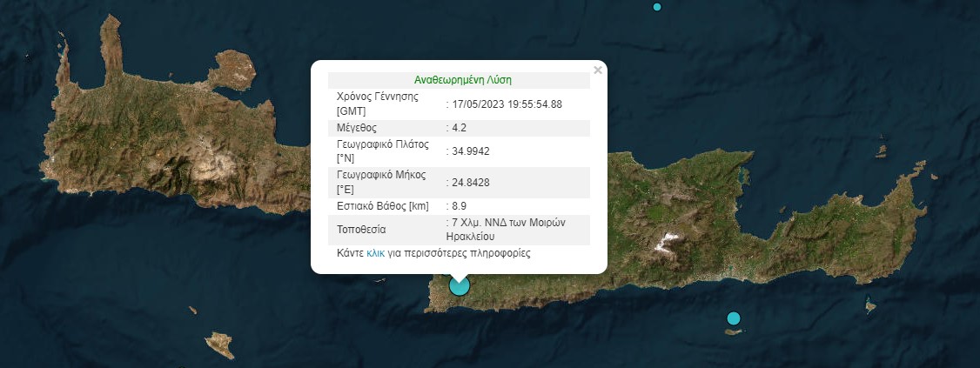Click the latitude value 34.9942
This screenshot has height=368, width=980.
(x=470, y=152)
